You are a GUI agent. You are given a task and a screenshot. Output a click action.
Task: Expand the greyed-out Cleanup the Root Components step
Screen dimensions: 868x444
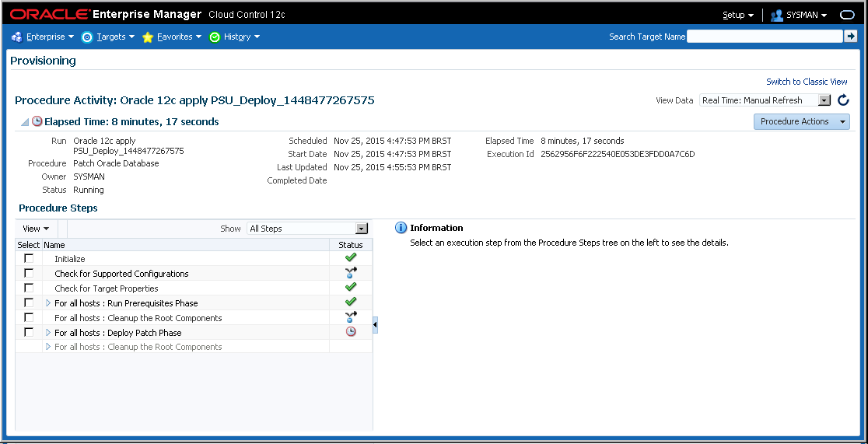pos(48,347)
